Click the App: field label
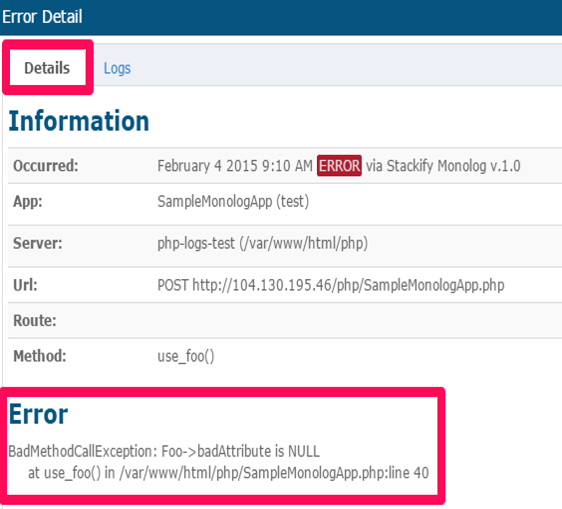 point(28,201)
